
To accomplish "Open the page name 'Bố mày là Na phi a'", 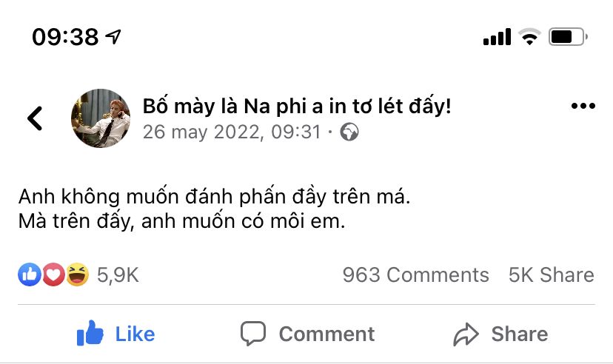I will coord(296,107).
